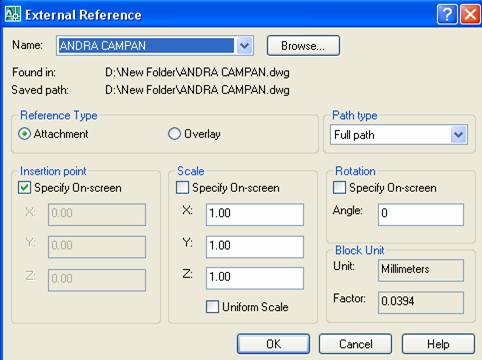Select the Attachment reference type
The height and width of the screenshot is (360, 482).
24,134
